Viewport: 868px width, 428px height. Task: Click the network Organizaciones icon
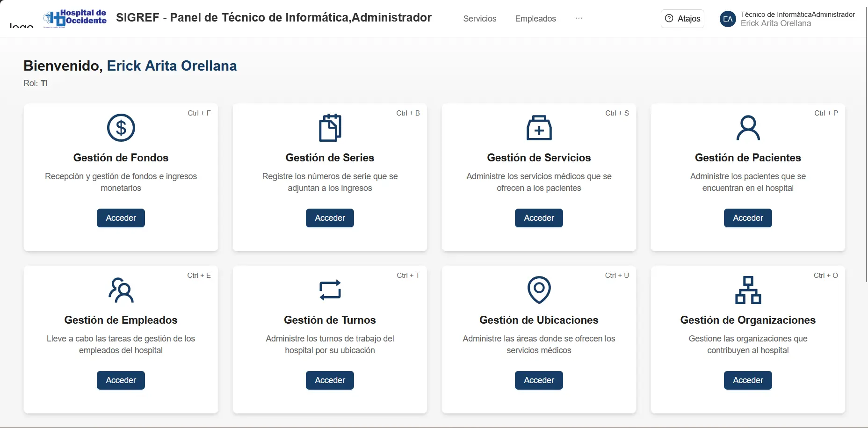pyautogui.click(x=748, y=290)
